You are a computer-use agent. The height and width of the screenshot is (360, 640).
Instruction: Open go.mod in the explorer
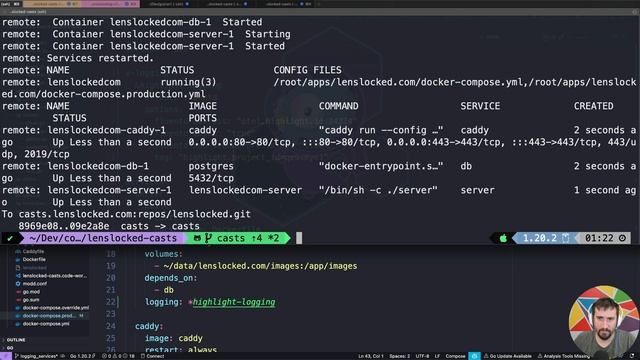31,292
